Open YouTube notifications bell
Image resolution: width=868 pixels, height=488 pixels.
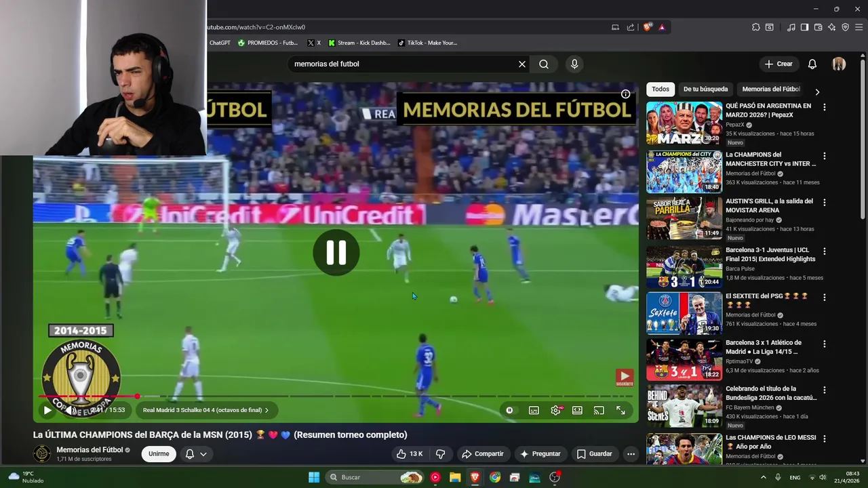(812, 64)
